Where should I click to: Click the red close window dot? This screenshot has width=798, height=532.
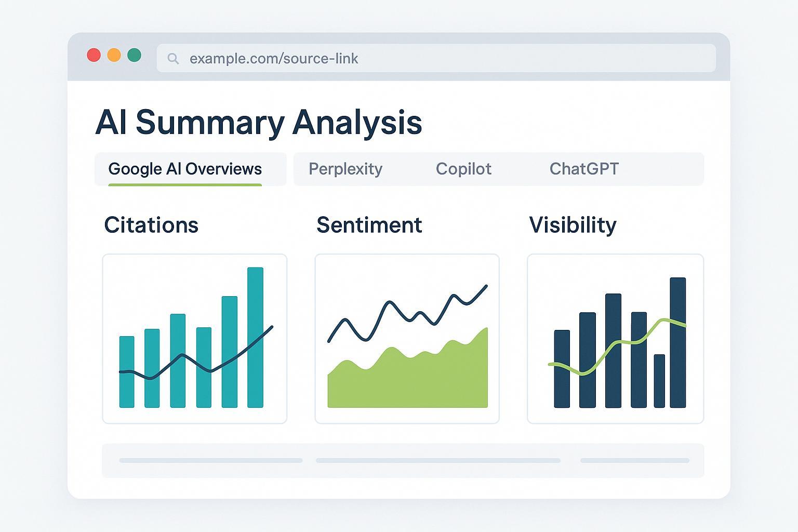pyautogui.click(x=94, y=55)
